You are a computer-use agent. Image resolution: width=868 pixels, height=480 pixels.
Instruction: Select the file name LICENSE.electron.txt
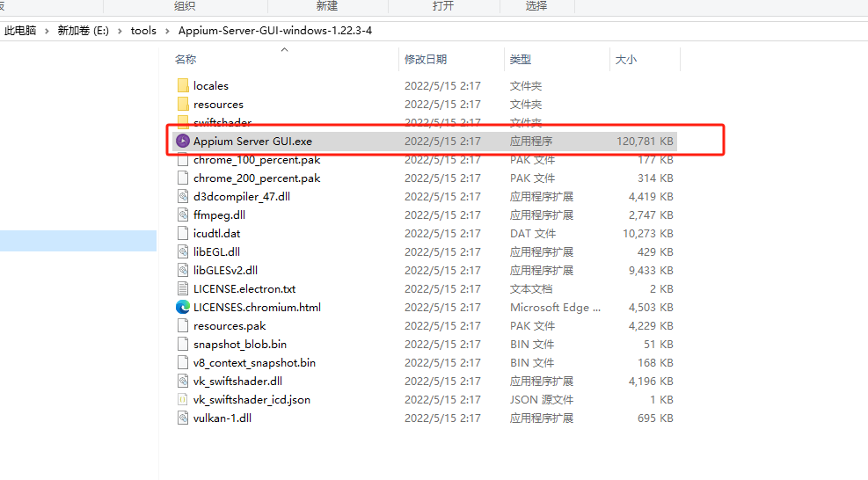tap(244, 289)
